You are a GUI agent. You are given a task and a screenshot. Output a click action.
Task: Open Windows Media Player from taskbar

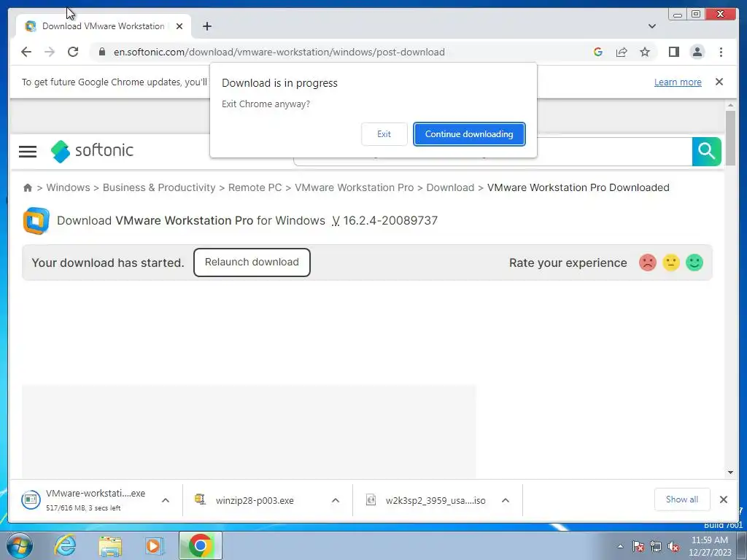coord(154,545)
